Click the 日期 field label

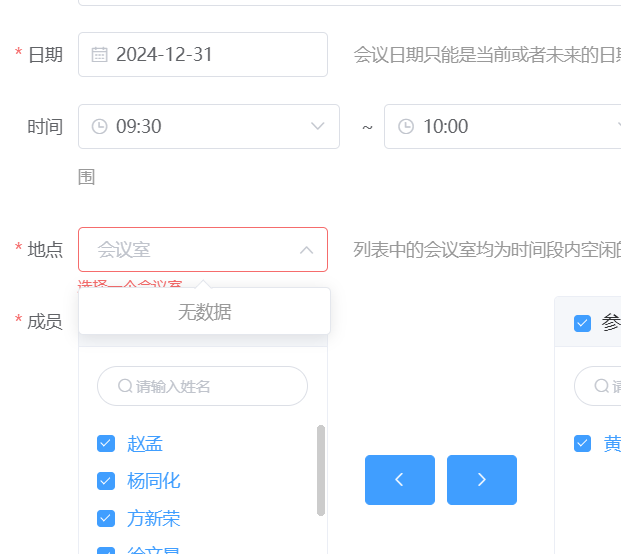45,55
